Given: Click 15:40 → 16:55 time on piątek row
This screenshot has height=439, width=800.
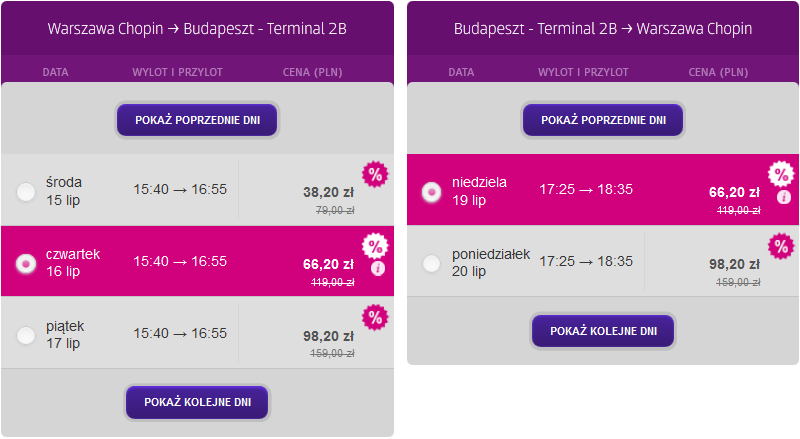Looking at the screenshot, I should [x=180, y=333].
